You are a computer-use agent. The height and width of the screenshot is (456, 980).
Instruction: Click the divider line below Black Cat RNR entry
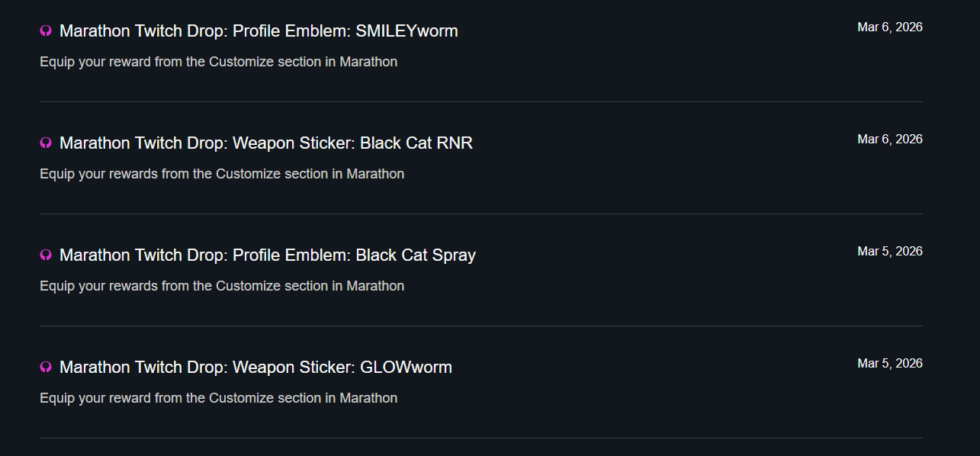[480, 214]
